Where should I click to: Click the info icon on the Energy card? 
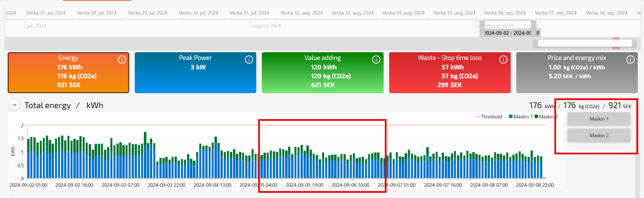tap(122, 60)
